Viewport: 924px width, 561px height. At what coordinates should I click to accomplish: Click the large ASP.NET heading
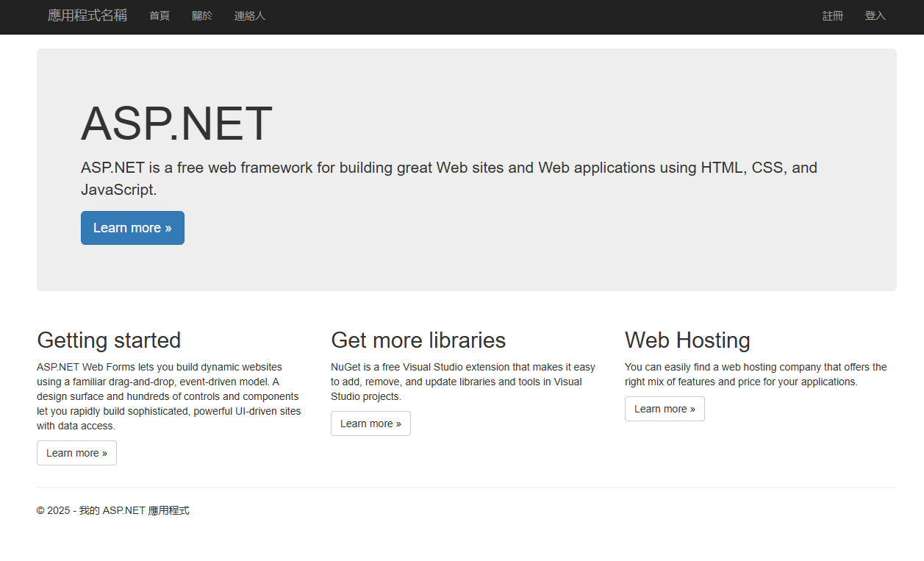click(176, 124)
